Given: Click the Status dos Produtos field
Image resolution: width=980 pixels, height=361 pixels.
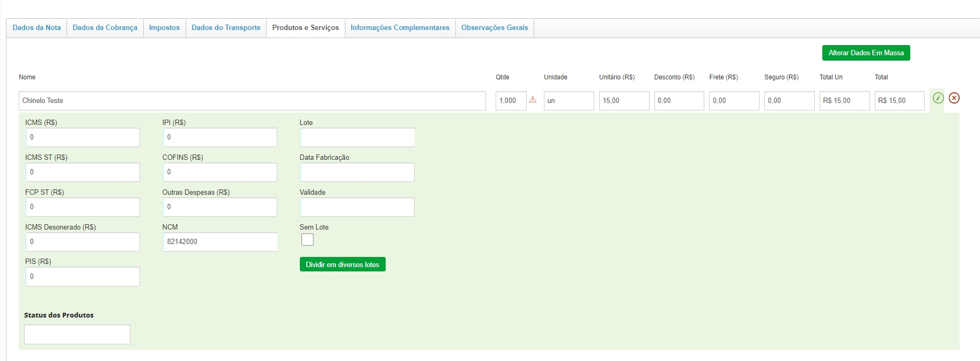Looking at the screenshot, I should [x=77, y=334].
